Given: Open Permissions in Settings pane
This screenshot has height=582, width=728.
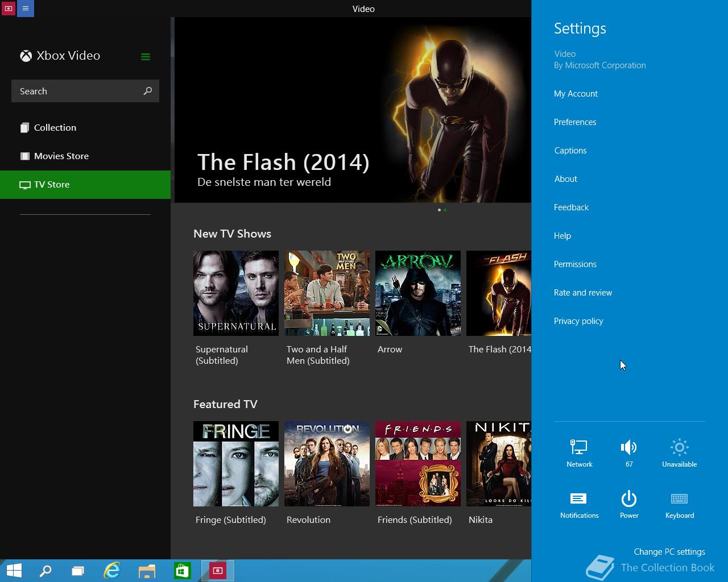Looking at the screenshot, I should pyautogui.click(x=575, y=264).
